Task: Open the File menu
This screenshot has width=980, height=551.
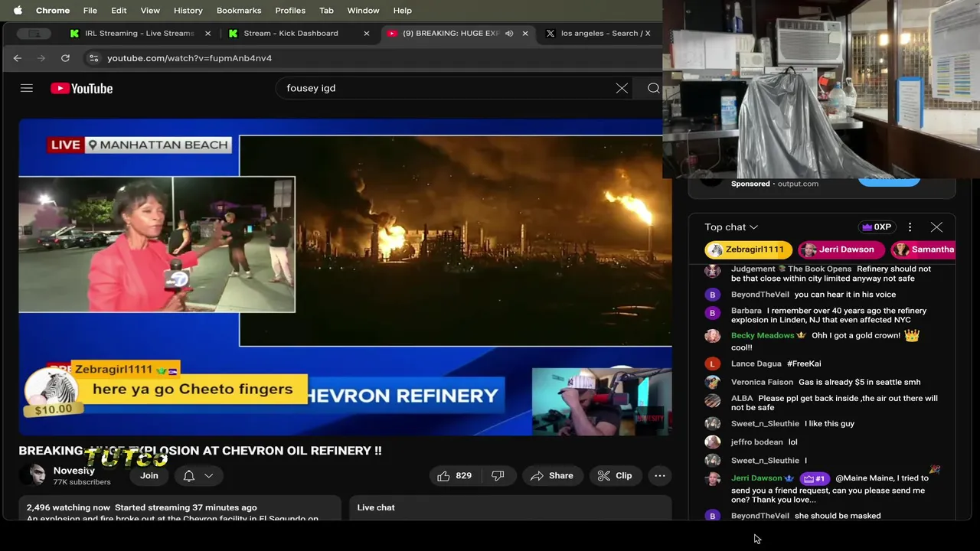Action: (x=90, y=11)
